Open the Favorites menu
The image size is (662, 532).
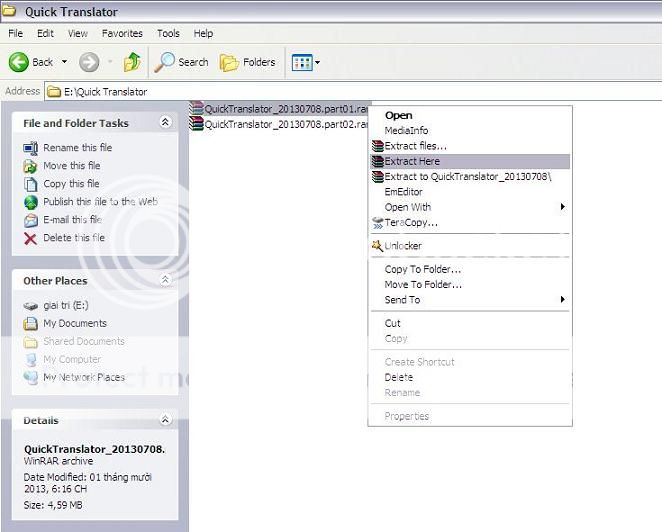122,33
